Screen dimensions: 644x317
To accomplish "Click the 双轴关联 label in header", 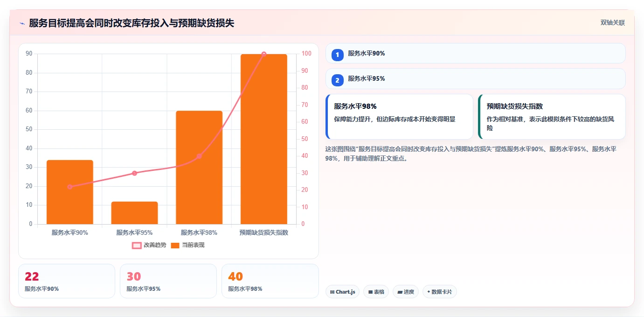I will pos(612,23).
